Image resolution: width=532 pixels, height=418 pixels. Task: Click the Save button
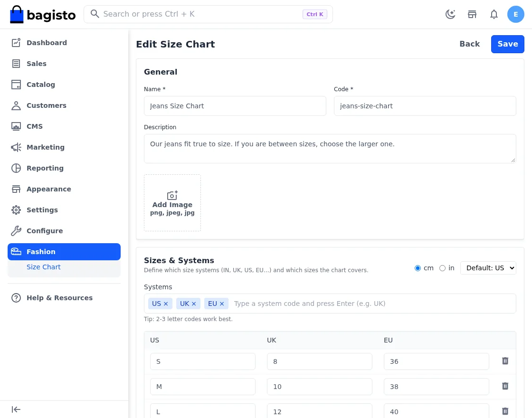coord(508,44)
